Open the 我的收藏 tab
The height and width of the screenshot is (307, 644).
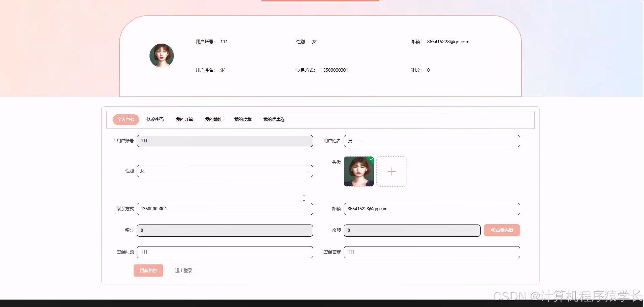pyautogui.click(x=243, y=119)
